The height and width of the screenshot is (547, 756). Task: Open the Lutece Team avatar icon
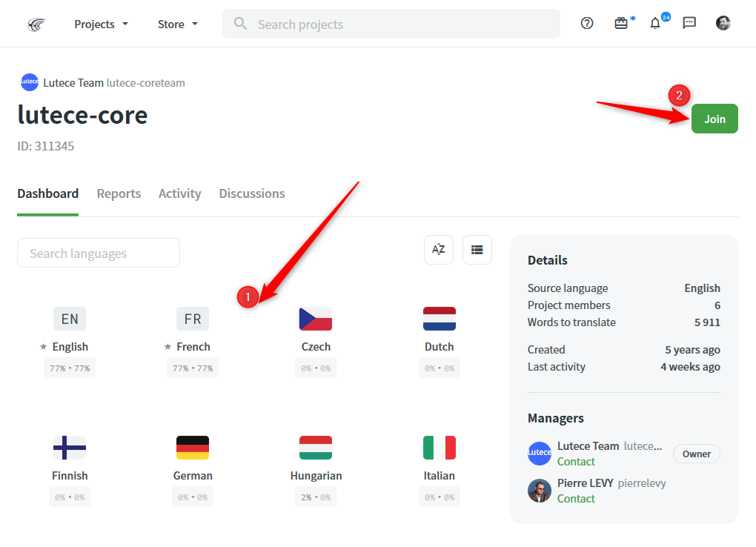tap(30, 82)
